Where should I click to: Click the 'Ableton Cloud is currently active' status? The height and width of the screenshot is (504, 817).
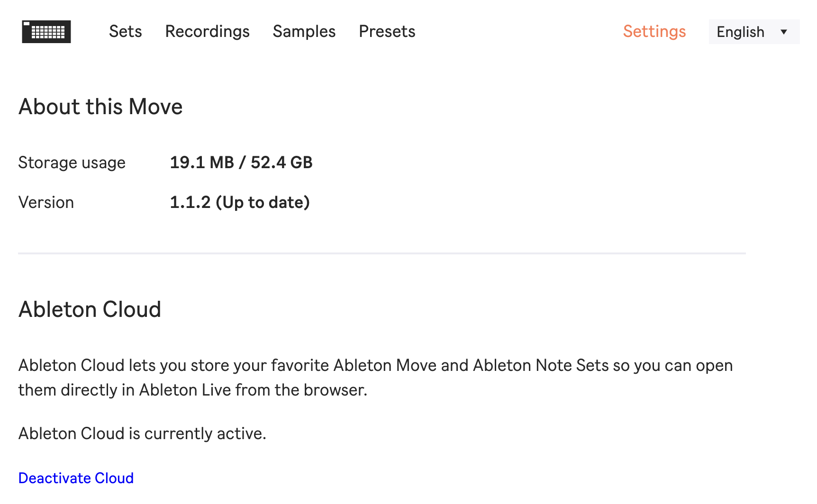pyautogui.click(x=142, y=433)
